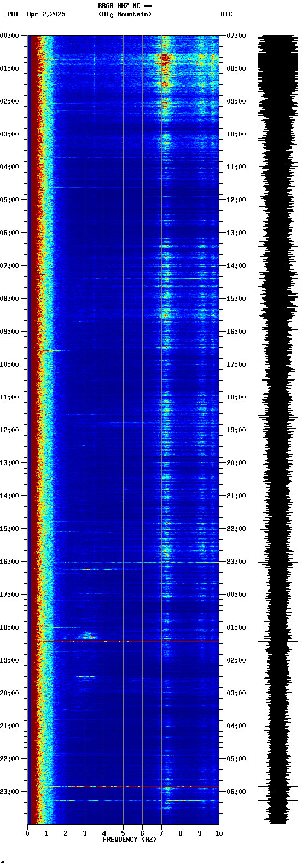Click the UTC time label "09:00"
The image size is (302, 868).
(236, 101)
